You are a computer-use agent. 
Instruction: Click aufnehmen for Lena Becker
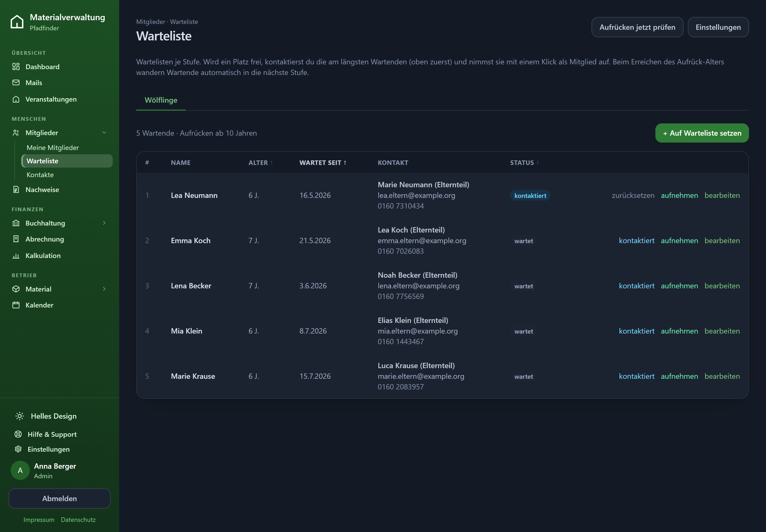tap(679, 286)
